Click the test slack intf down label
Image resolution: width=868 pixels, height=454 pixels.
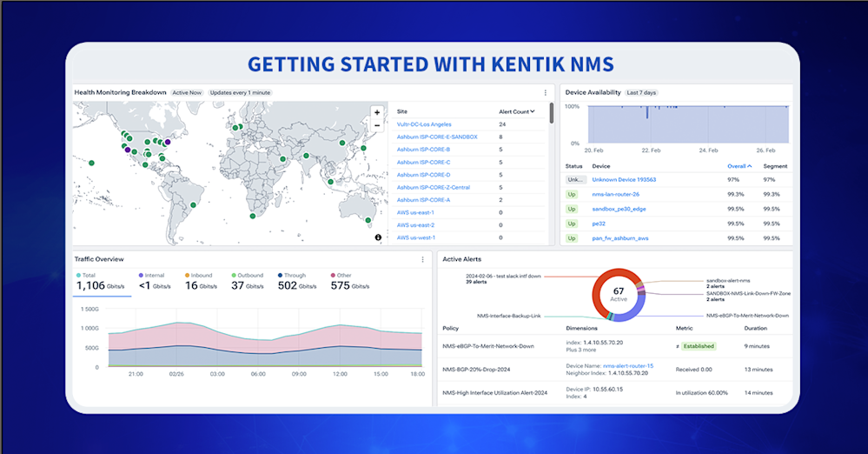coord(503,276)
